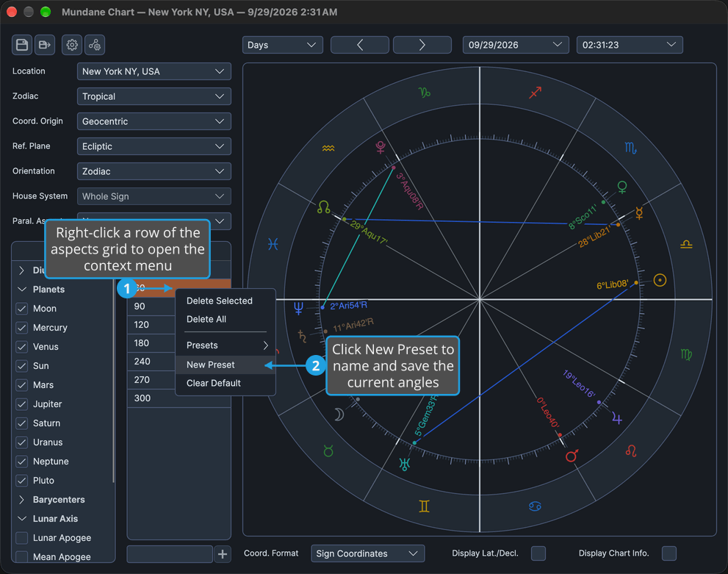Open the Zodiac Tropical dropdown

[154, 96]
